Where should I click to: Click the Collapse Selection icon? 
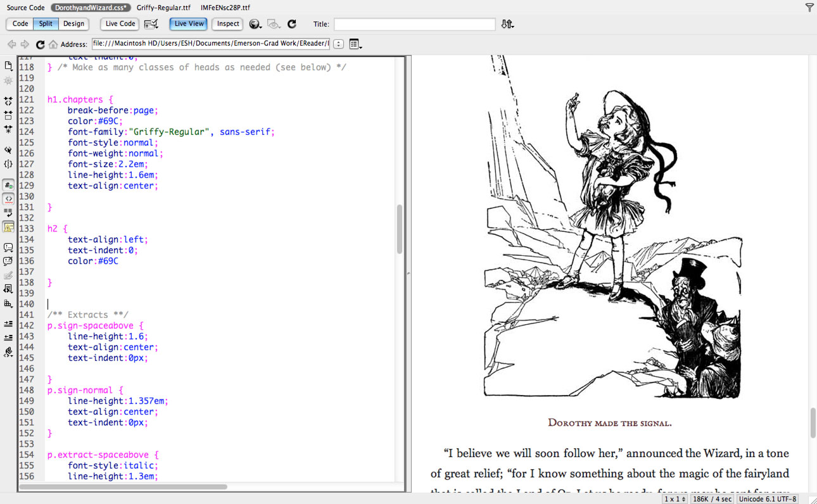coord(8,115)
